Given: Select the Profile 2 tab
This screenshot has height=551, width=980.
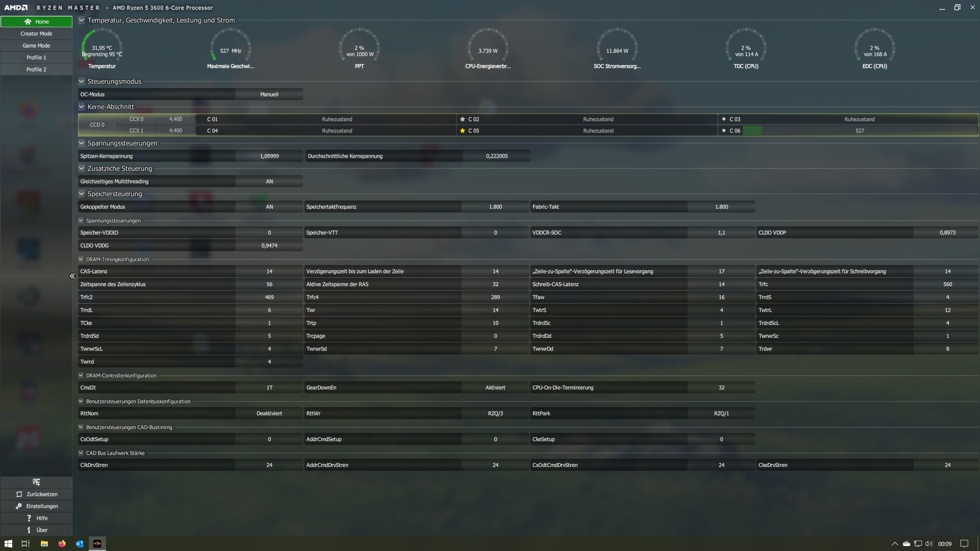Looking at the screenshot, I should coord(36,69).
